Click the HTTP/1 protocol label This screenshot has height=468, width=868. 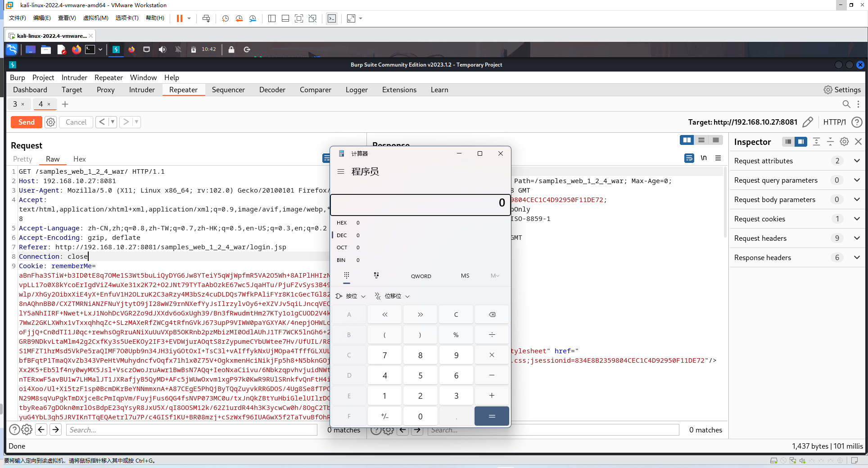[x=834, y=122]
